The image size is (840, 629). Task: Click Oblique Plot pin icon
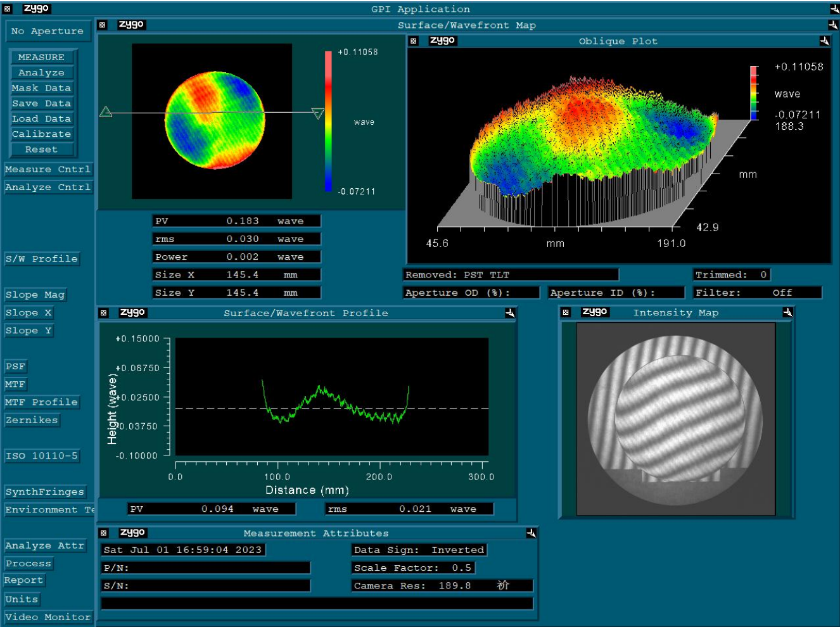tap(824, 41)
